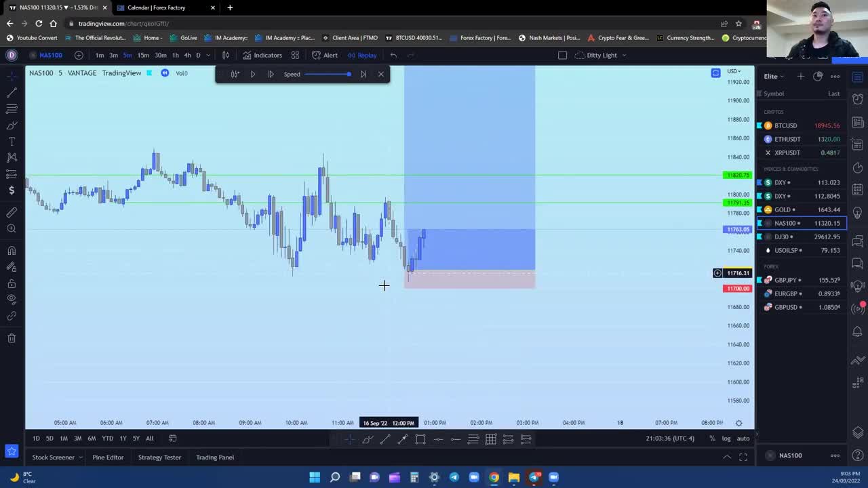Image resolution: width=868 pixels, height=488 pixels.
Task: Open the chart type candles selector
Action: pos(226,55)
